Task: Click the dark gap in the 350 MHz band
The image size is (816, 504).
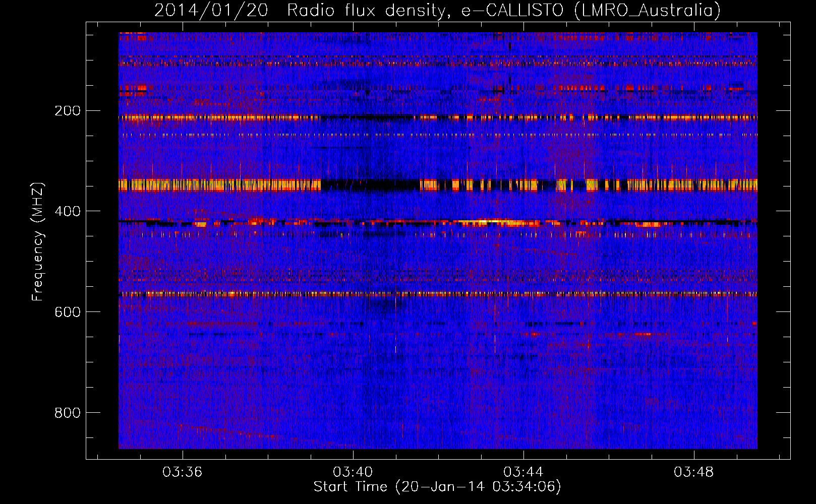Action: coord(371,185)
